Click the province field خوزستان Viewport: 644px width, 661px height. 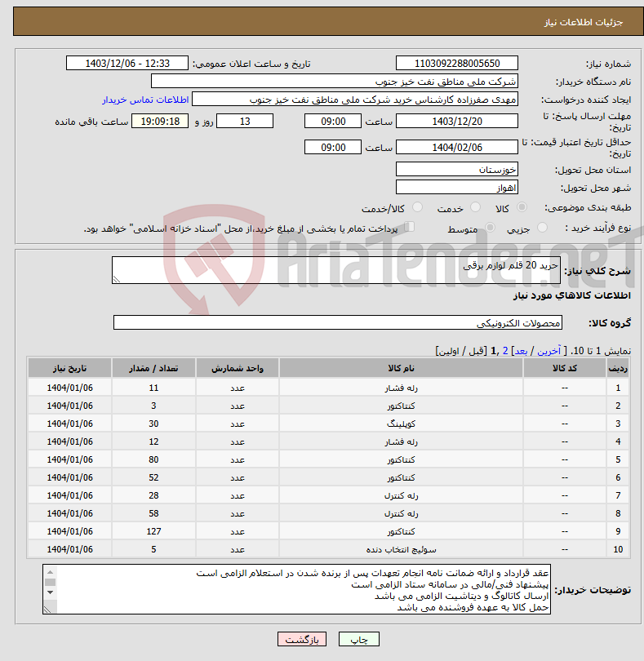457,170
